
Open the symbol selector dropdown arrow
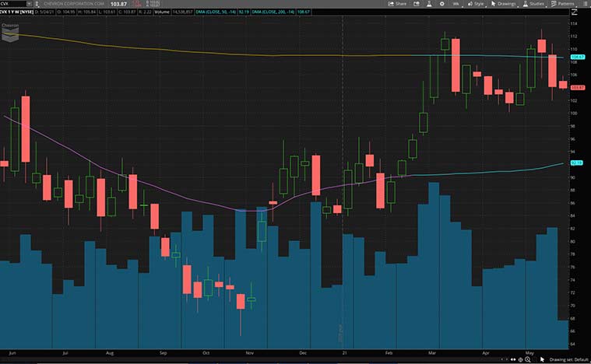pyautogui.click(x=29, y=4)
